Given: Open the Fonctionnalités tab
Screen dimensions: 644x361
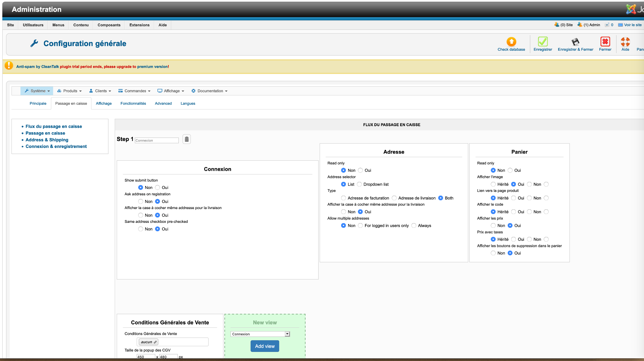Looking at the screenshot, I should pyautogui.click(x=133, y=103).
